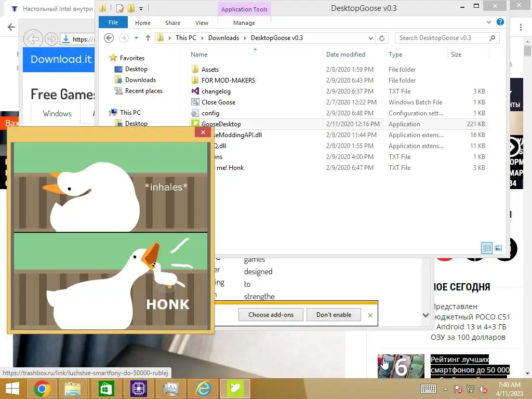Refresh the DesktopGoose folder view
The width and height of the screenshot is (532, 399).
[382, 38]
